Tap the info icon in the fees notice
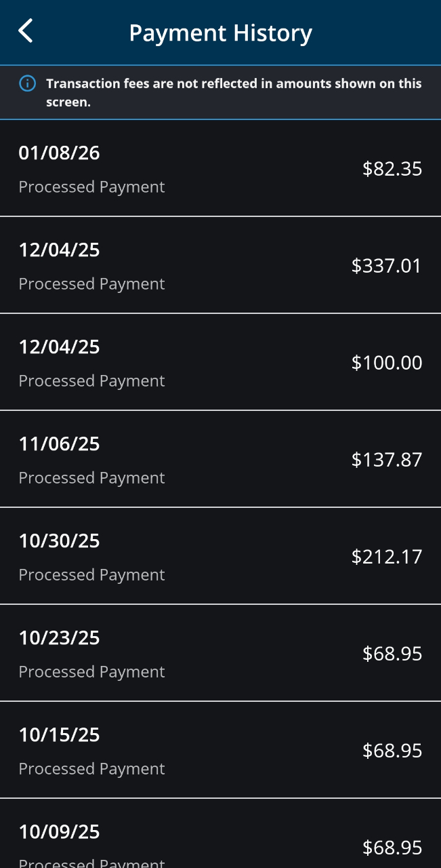This screenshot has height=868, width=441. point(27,83)
